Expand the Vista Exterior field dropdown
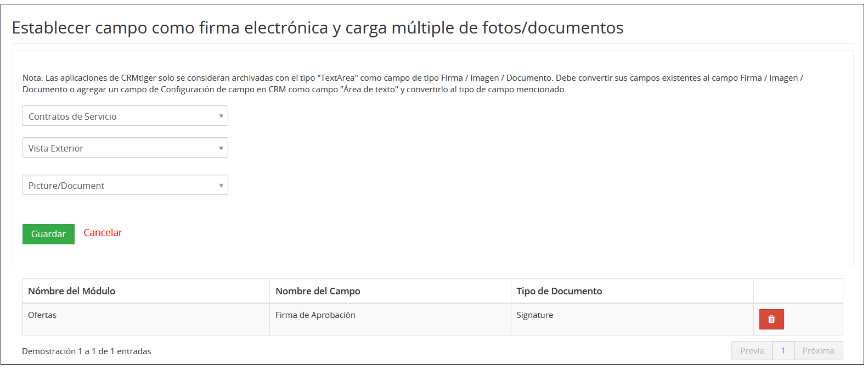Image resolution: width=868 pixels, height=369 pixels. tap(125, 148)
